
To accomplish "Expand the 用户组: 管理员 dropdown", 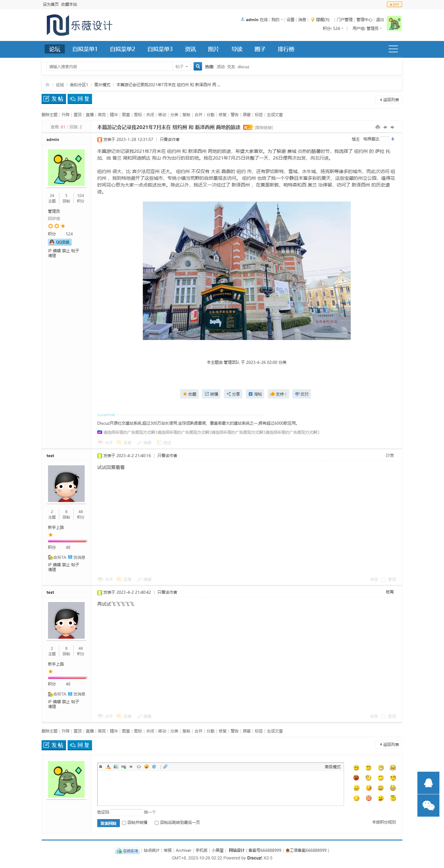I will coord(367,29).
